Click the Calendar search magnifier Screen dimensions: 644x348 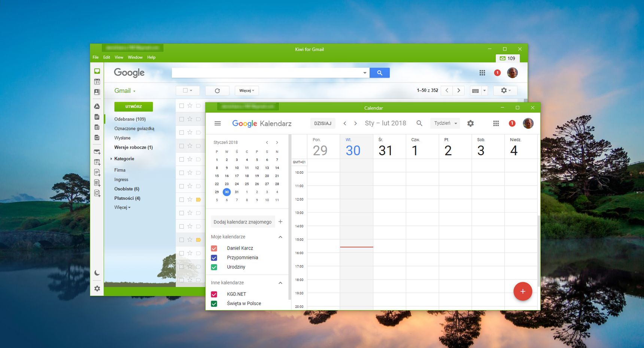(419, 123)
